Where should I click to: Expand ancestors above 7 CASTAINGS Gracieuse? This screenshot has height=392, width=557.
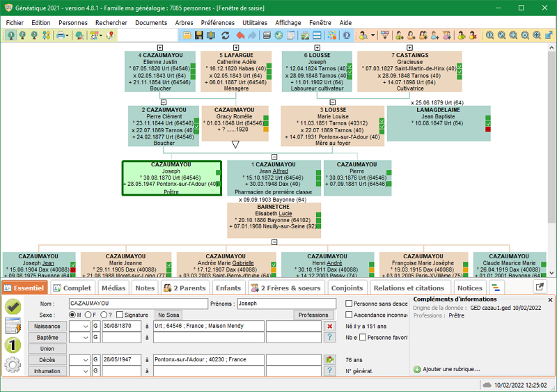coord(409,47)
